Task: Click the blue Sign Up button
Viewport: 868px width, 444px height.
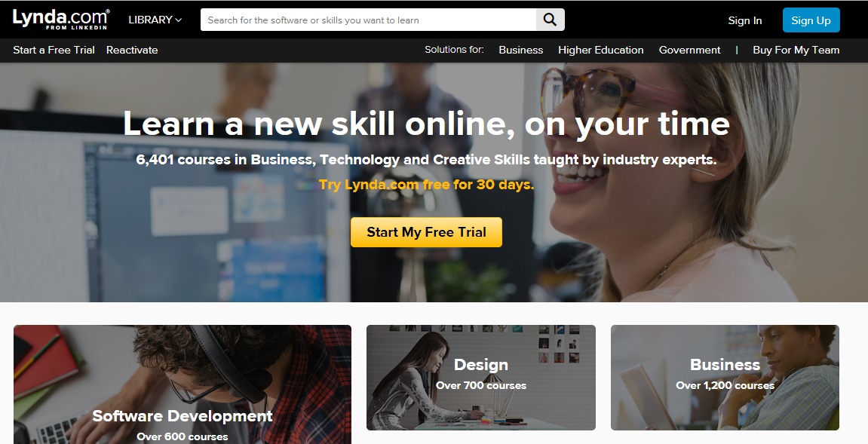Action: [811, 20]
